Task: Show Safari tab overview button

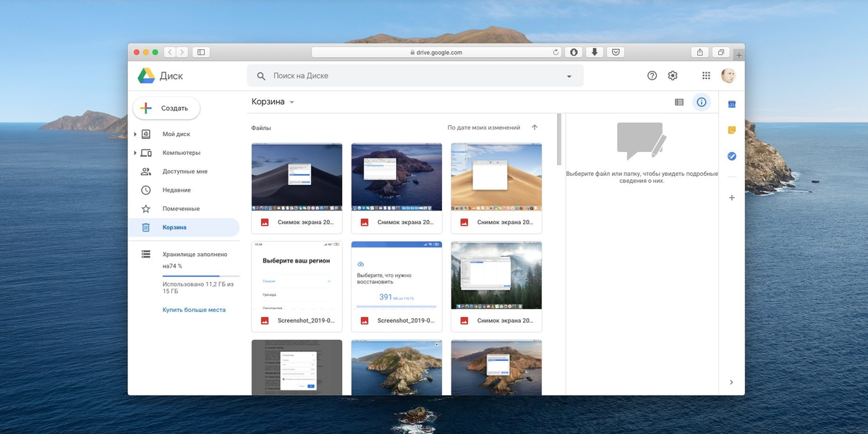Action: pos(721,52)
